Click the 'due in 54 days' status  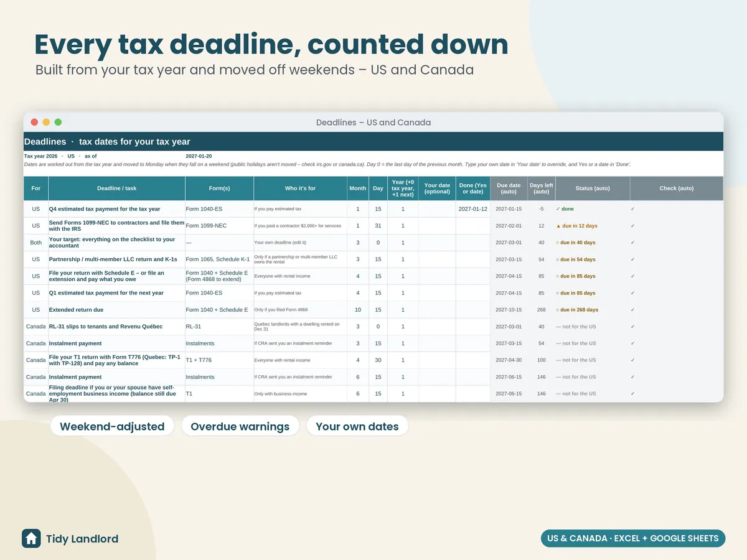(593, 259)
